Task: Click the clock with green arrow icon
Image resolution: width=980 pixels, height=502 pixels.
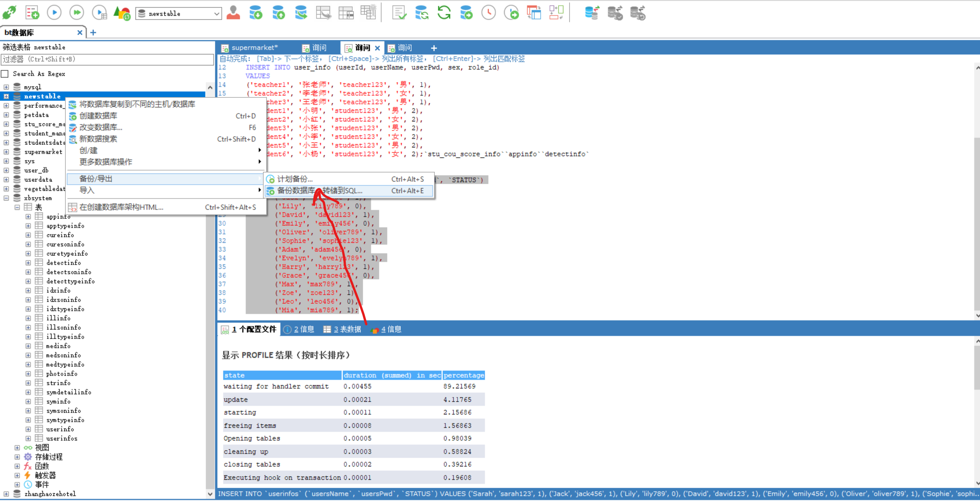Action: pyautogui.click(x=512, y=13)
